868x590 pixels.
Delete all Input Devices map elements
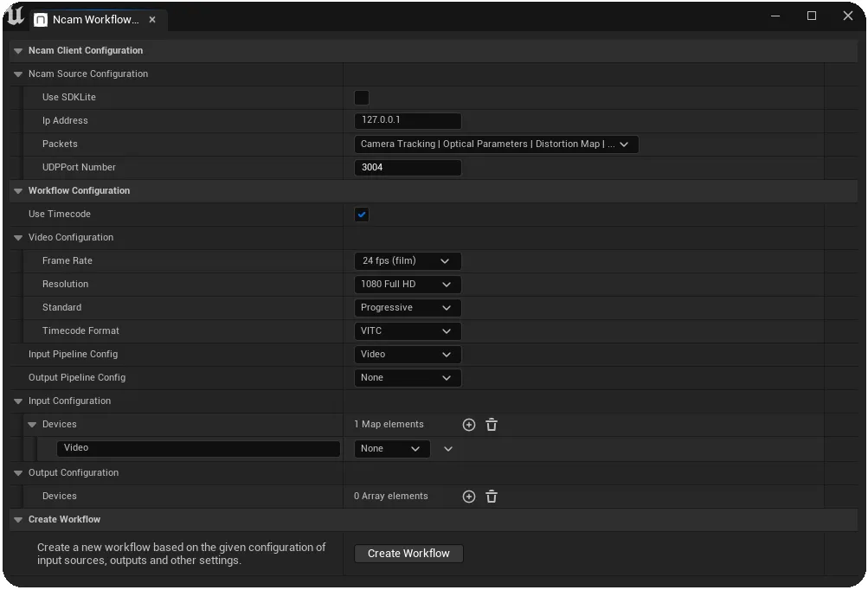[492, 425]
